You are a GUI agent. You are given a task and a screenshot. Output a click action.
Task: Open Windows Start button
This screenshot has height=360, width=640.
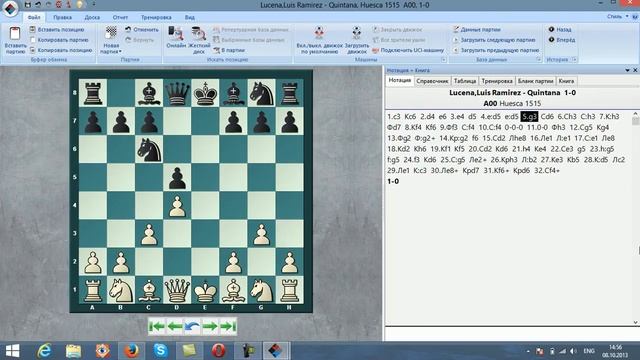pos(12,351)
